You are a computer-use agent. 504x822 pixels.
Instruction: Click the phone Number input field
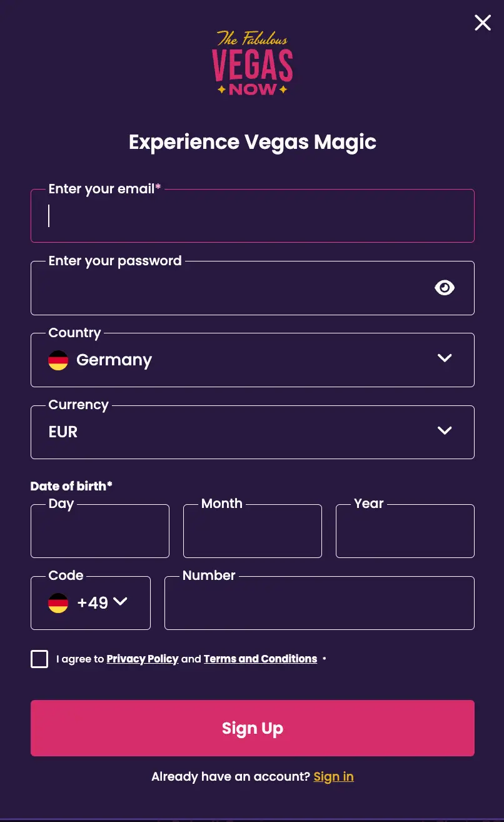coord(320,603)
